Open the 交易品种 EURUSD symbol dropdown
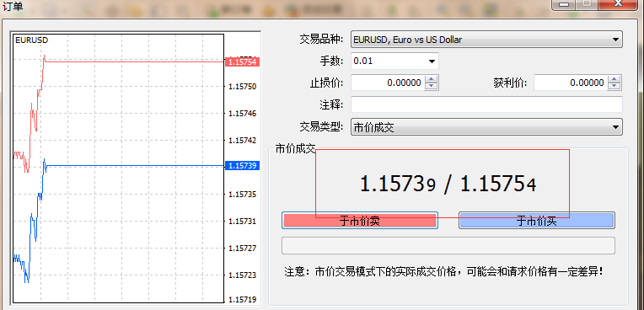 pyautogui.click(x=486, y=40)
